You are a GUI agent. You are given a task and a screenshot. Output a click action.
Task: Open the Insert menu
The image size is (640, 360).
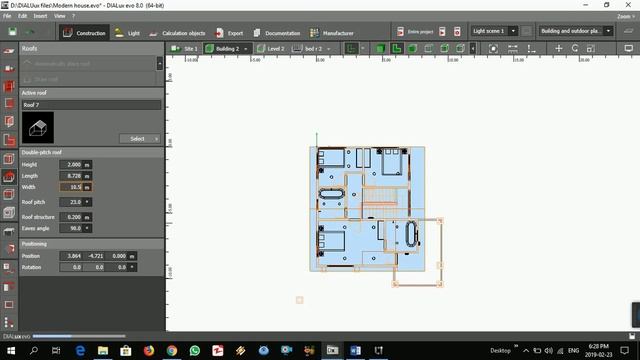coord(40,16)
